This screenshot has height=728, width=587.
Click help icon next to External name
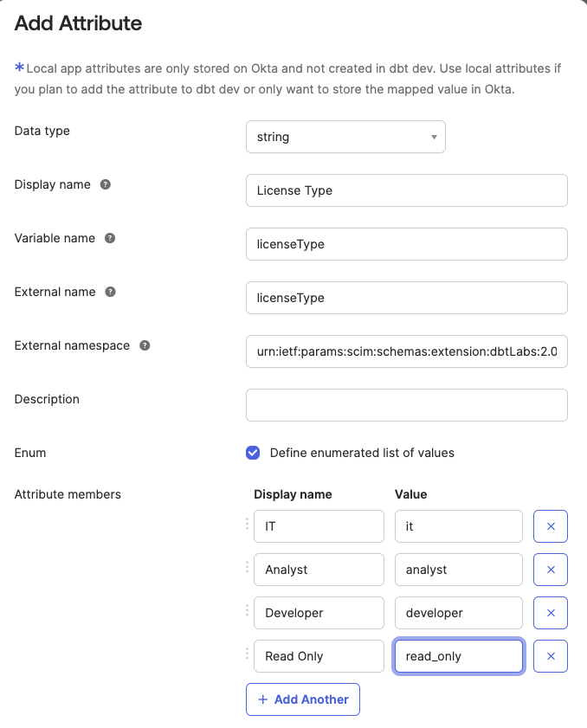click(111, 292)
